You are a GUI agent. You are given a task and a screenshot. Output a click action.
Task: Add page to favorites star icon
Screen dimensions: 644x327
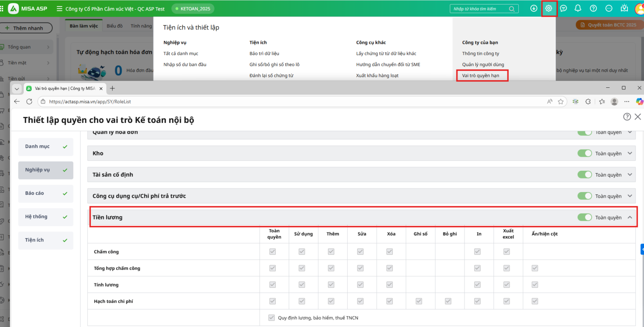click(561, 101)
